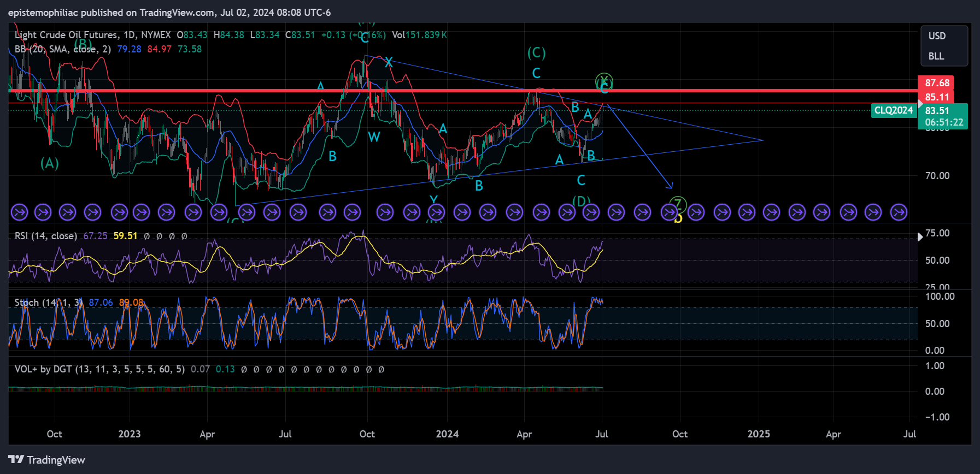Click the 2024 time axis label
Screen dimensions: 980x474
tap(447, 434)
